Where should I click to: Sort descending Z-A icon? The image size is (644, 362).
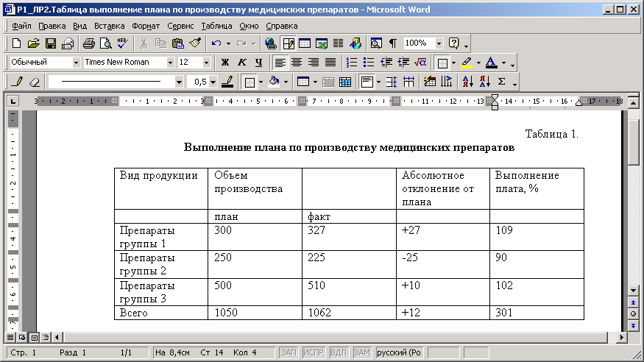[484, 82]
